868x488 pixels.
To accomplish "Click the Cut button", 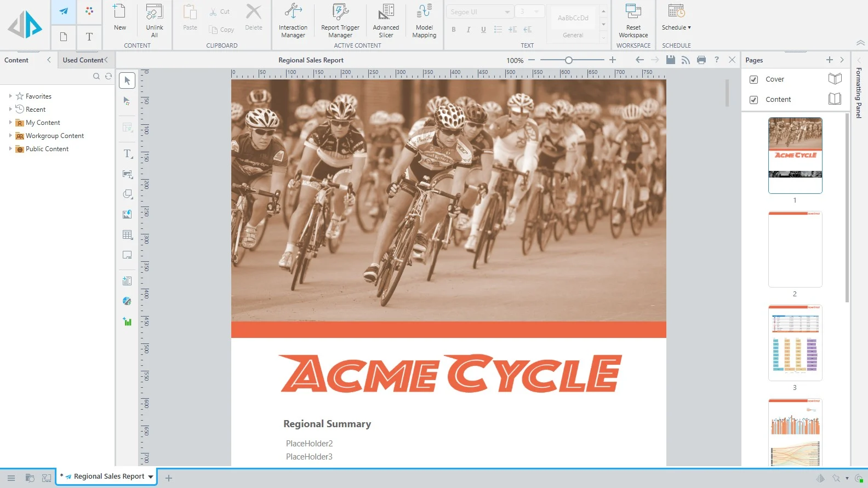I will coord(220,12).
